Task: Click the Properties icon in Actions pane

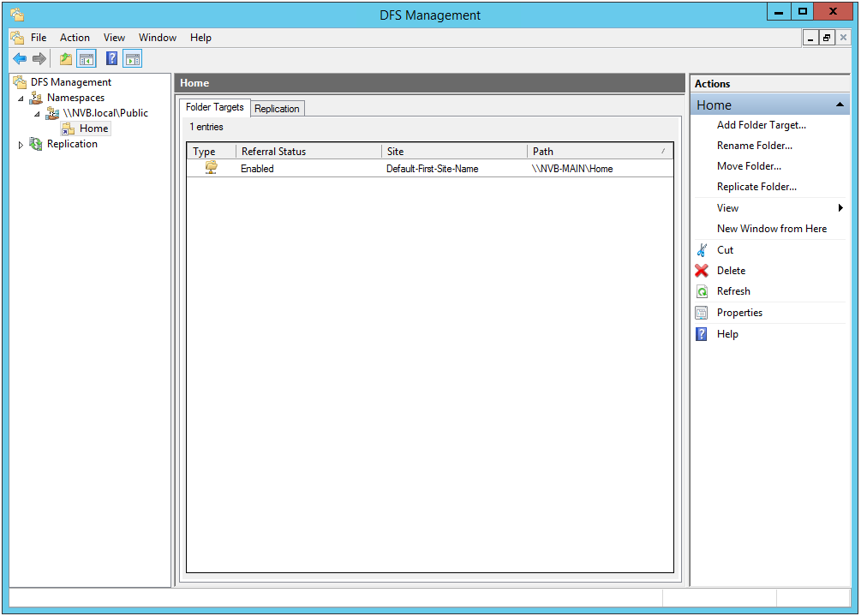Action: 702,313
